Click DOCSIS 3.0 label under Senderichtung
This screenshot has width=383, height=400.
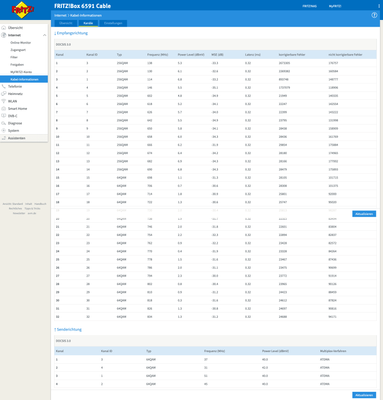coord(63,341)
